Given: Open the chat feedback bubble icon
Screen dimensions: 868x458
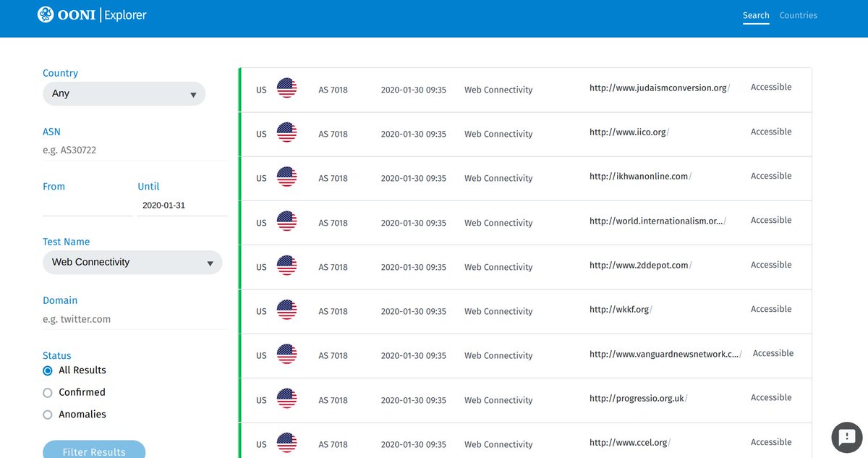Looking at the screenshot, I should (846, 436).
